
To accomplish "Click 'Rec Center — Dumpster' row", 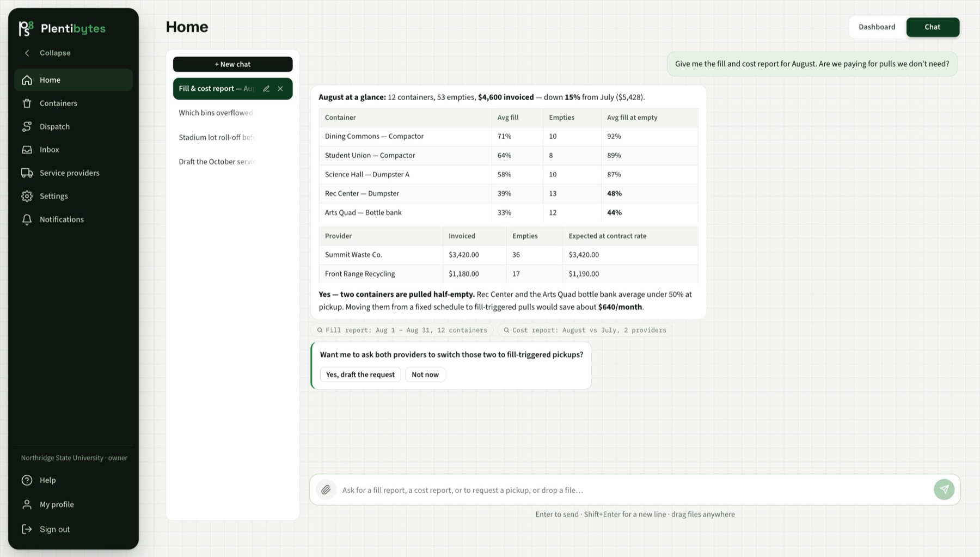I will (509, 194).
